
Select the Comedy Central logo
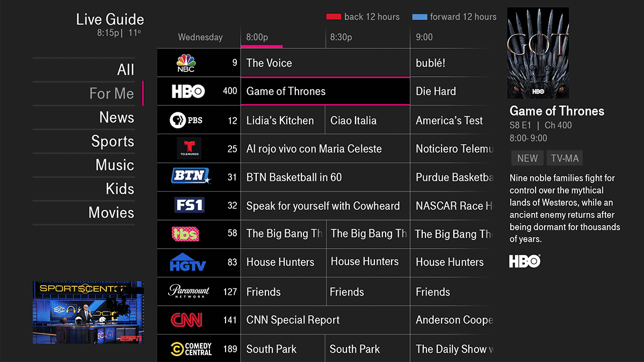point(191,349)
